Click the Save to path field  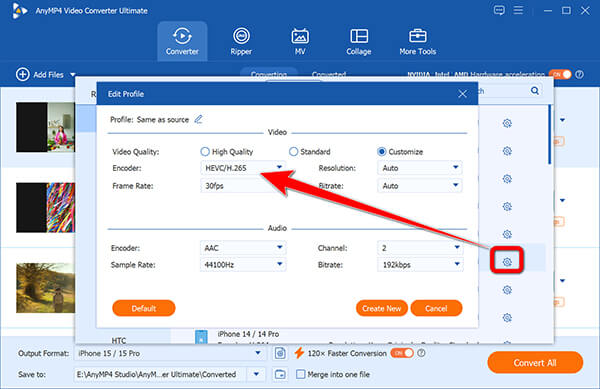(161, 374)
